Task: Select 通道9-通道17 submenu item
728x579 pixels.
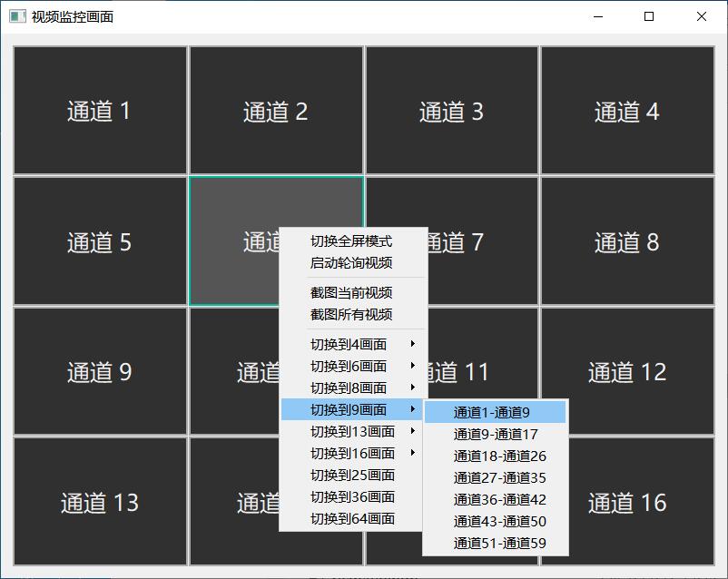Action: pos(495,435)
